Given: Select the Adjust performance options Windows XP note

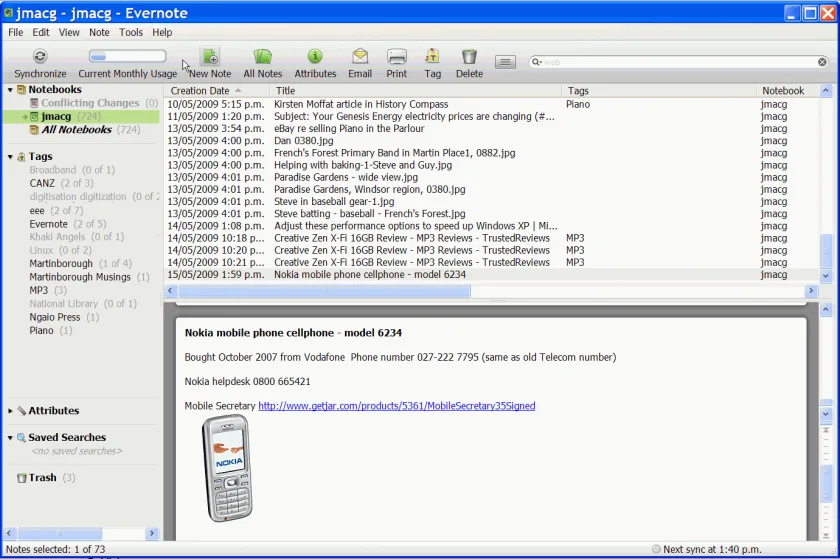Looking at the screenshot, I should click(491, 226).
